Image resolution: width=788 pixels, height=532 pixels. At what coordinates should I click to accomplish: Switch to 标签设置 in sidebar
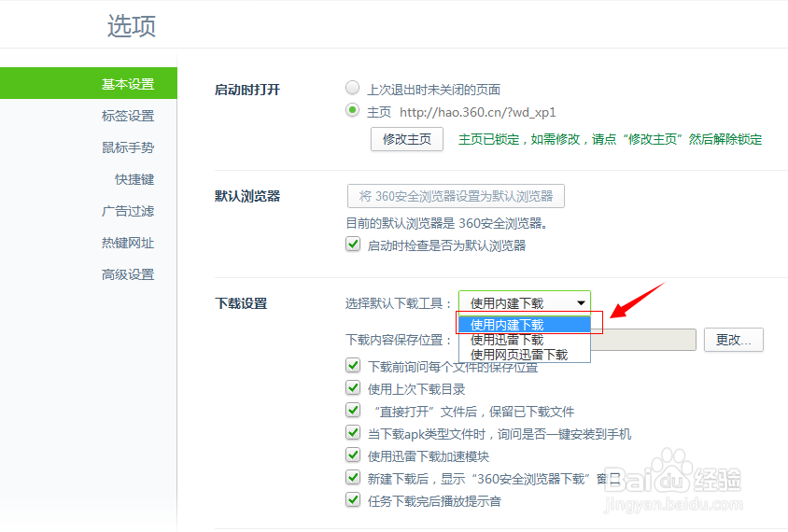128,116
